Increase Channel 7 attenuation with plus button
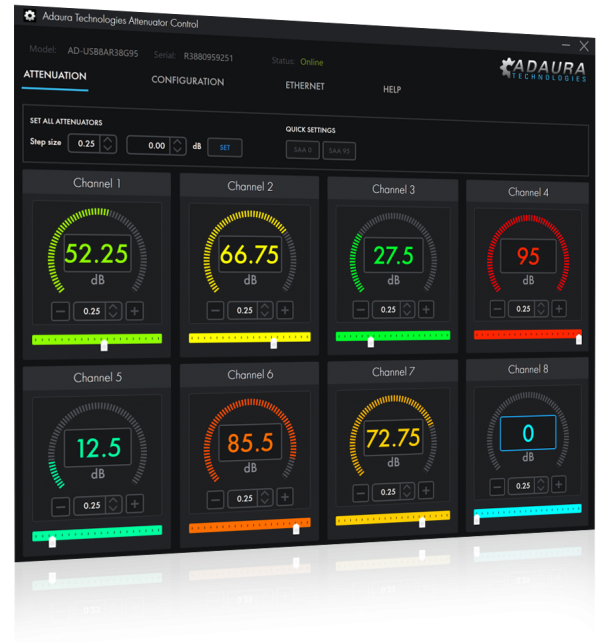 [x=426, y=490]
